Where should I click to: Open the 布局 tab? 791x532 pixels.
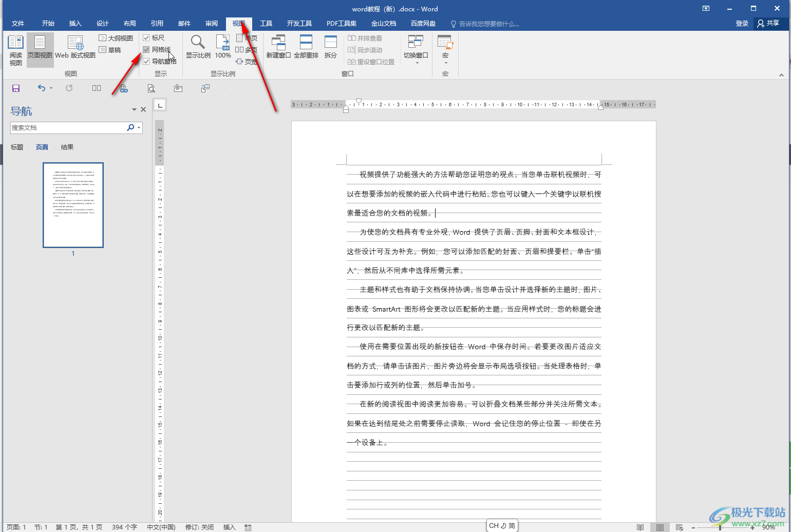click(x=130, y=24)
